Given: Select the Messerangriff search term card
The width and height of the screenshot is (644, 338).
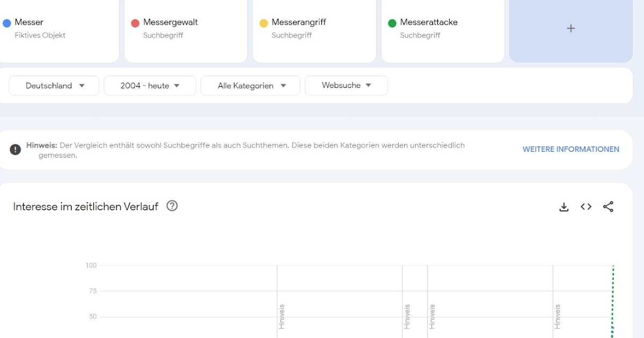Looking at the screenshot, I should coord(314,28).
